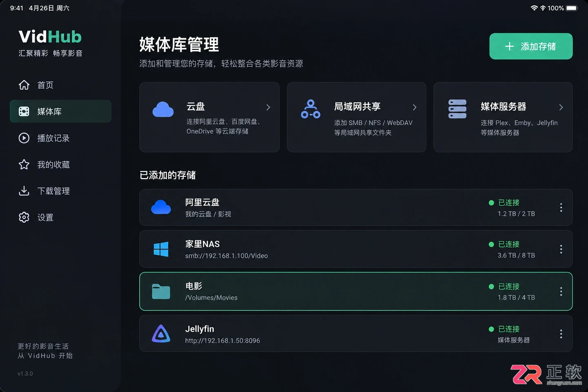Click 3.6 TB / 8 TB capacity text
Viewport: 588px width, 392px height.
[516, 256]
